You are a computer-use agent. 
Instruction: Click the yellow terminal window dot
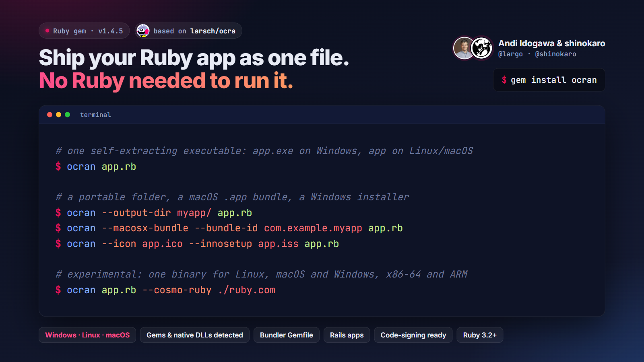(59, 115)
